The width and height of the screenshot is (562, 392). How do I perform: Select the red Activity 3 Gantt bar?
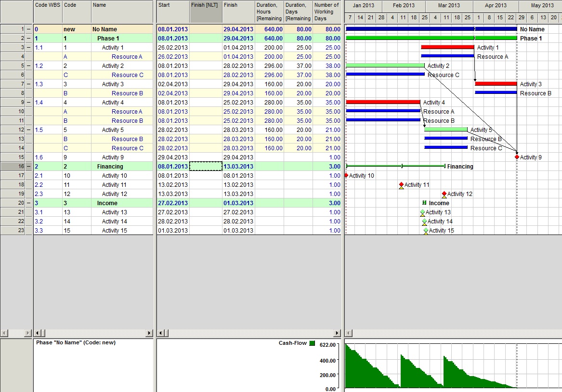(496, 83)
